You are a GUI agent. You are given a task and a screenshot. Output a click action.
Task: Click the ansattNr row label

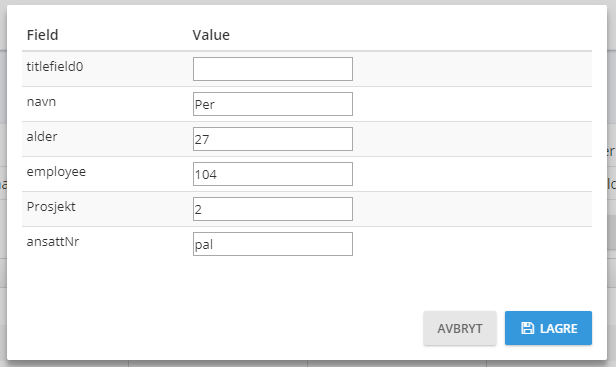pyautogui.click(x=53, y=242)
